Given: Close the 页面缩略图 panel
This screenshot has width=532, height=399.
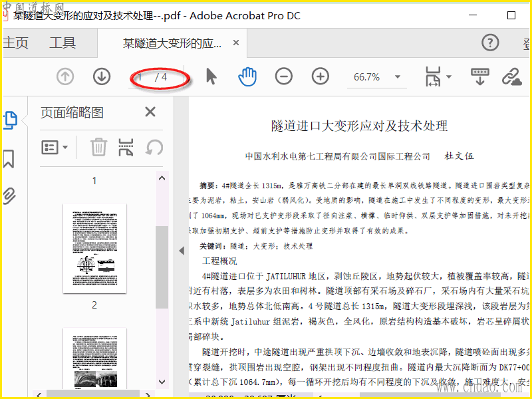Looking at the screenshot, I should (150, 112).
